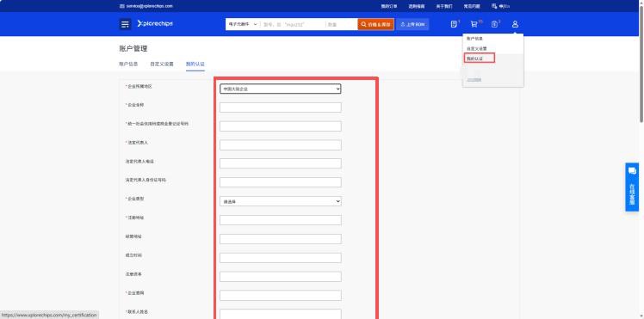644x319 pixels.
Task: Click the 法定代表人电话 phone field
Action: pos(281,163)
